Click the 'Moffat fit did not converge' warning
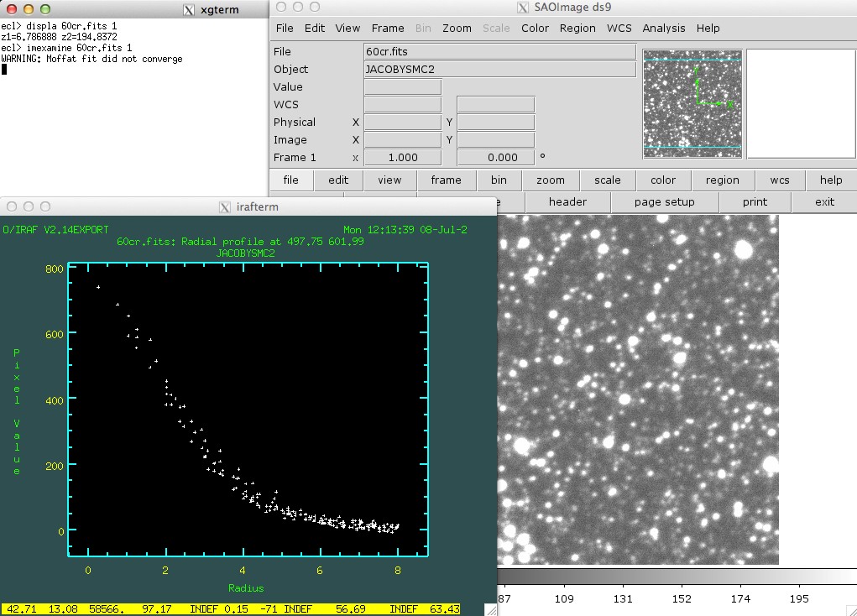The width and height of the screenshot is (857, 616). click(115, 59)
